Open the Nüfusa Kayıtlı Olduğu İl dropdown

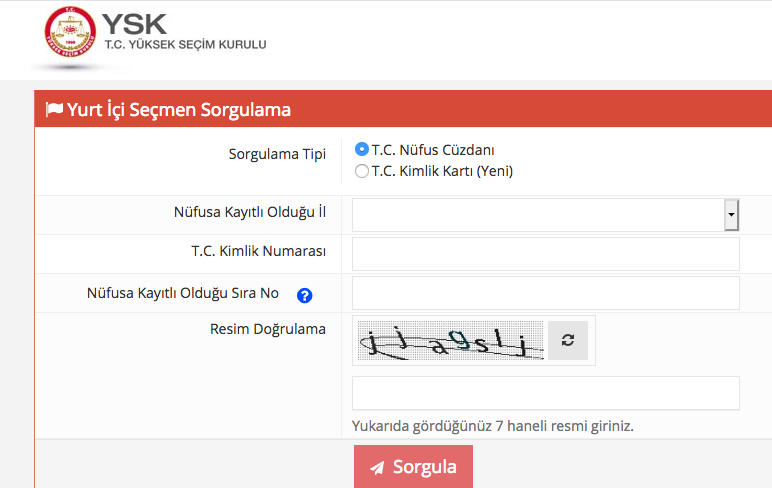pos(538,214)
